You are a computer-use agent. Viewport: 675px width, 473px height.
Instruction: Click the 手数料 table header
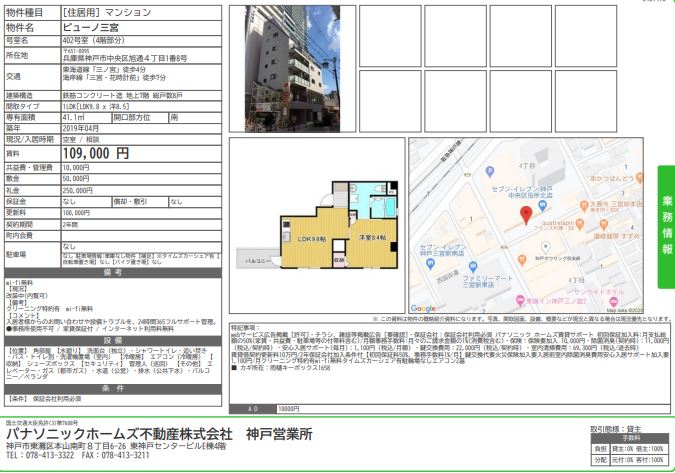point(631,438)
